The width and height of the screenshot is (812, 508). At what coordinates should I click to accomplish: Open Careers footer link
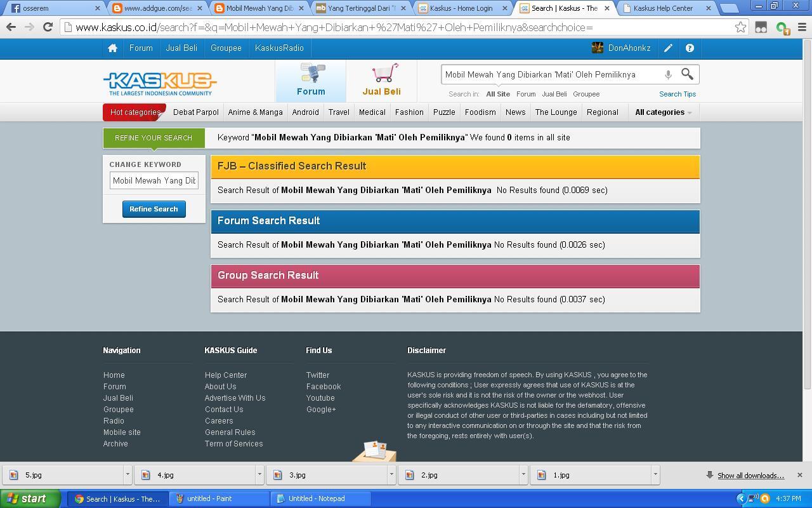(x=219, y=421)
